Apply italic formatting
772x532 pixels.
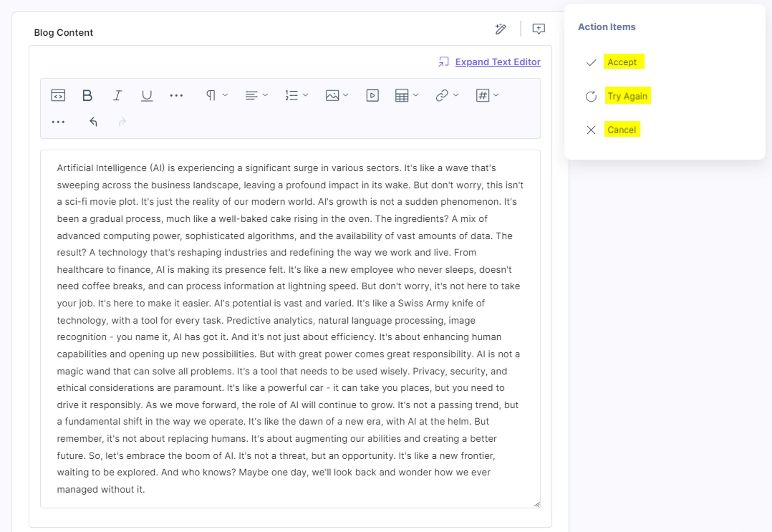[x=117, y=95]
